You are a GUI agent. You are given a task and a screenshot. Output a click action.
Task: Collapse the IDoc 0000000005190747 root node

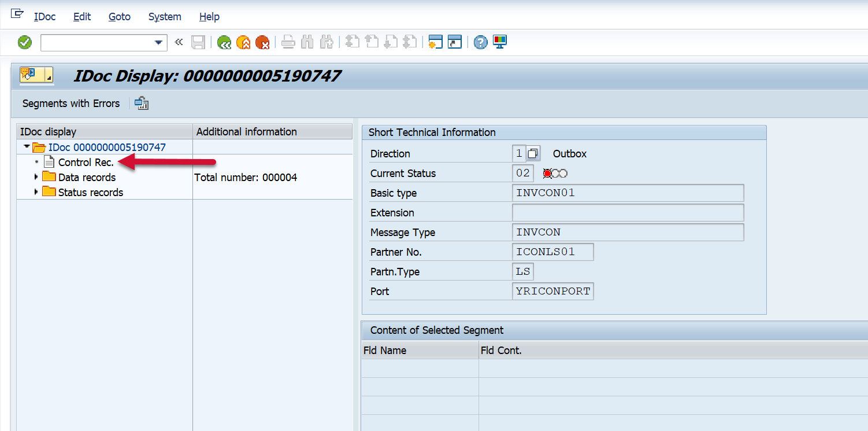click(x=27, y=147)
